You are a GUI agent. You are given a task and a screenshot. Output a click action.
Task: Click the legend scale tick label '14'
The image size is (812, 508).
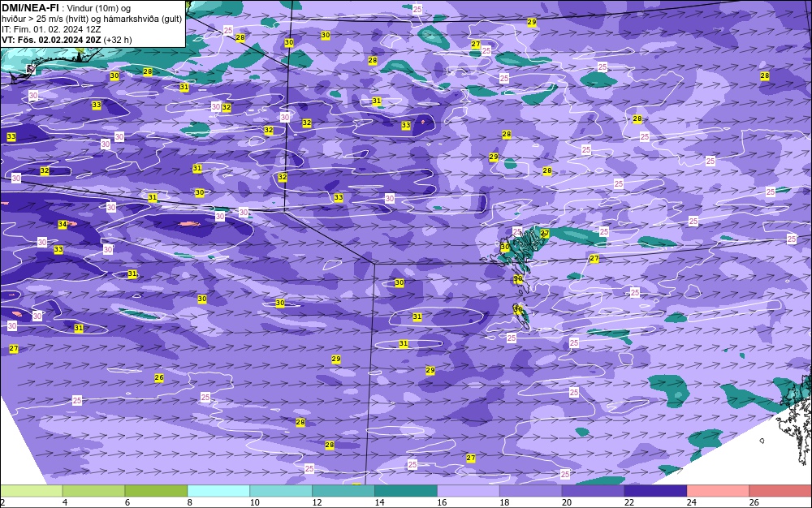pyautogui.click(x=379, y=502)
